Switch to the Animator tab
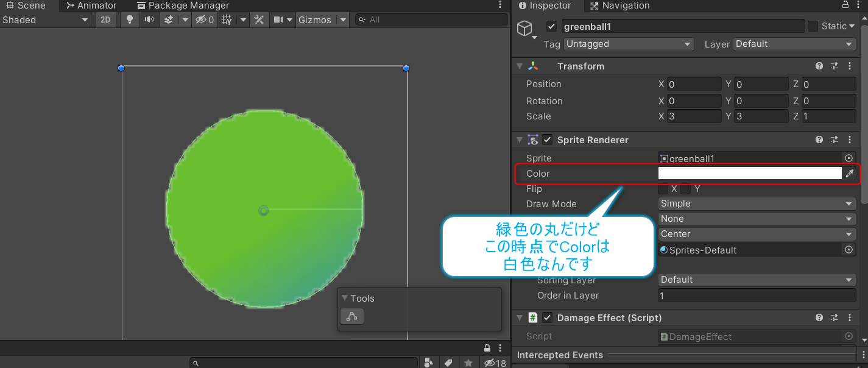The image size is (868, 368). coord(91,5)
